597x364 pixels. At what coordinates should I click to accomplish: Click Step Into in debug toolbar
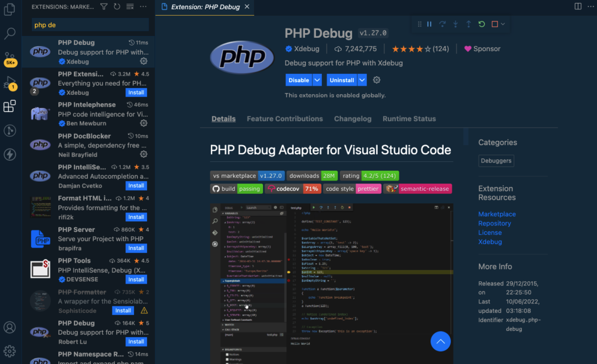[x=455, y=24]
